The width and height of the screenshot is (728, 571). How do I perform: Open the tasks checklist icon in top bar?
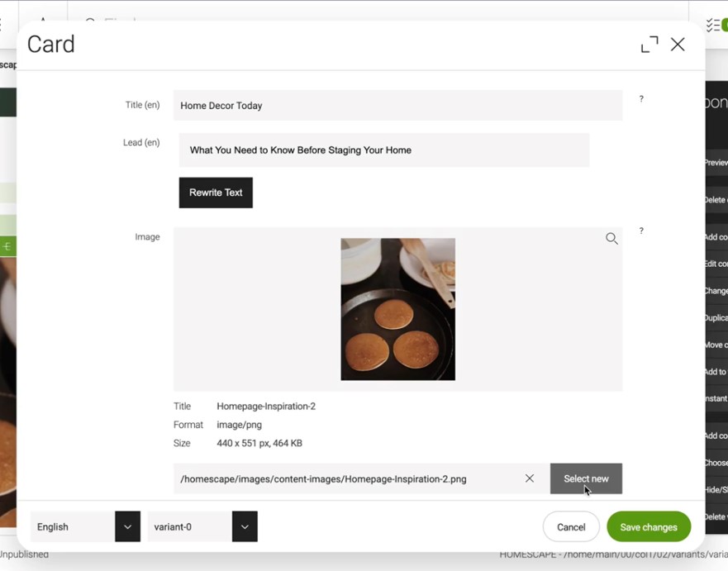716,25
